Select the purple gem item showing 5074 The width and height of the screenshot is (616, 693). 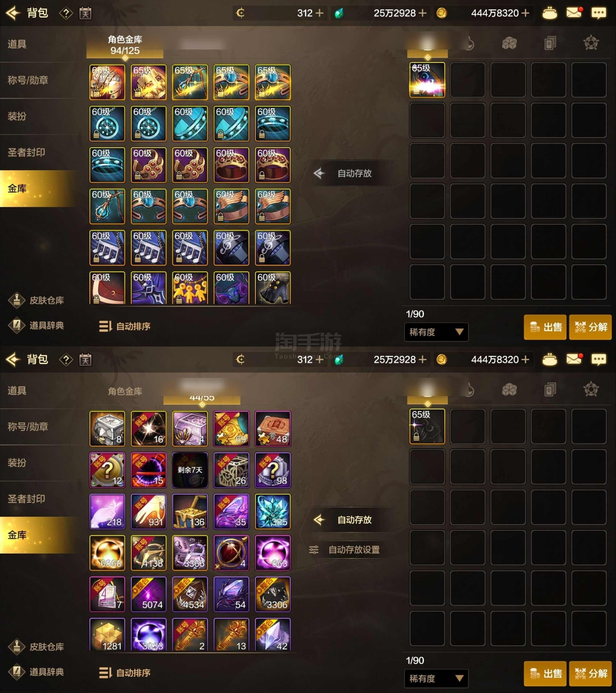coord(149,594)
